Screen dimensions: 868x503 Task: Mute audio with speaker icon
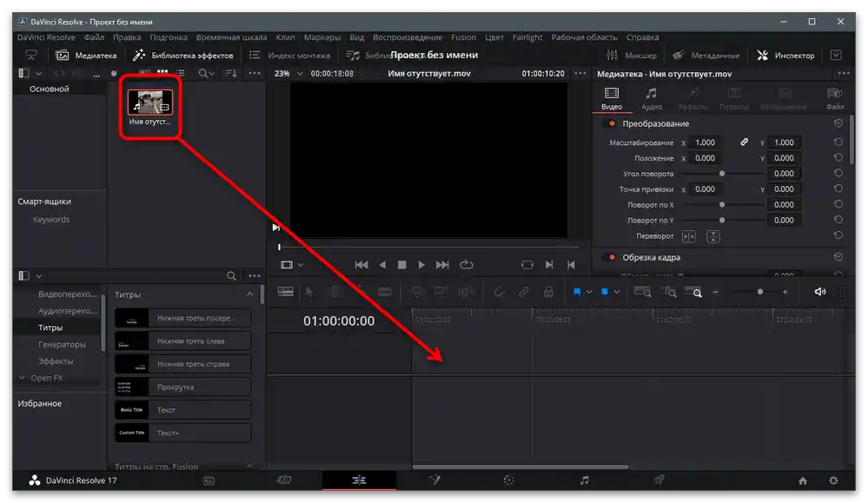[820, 292]
